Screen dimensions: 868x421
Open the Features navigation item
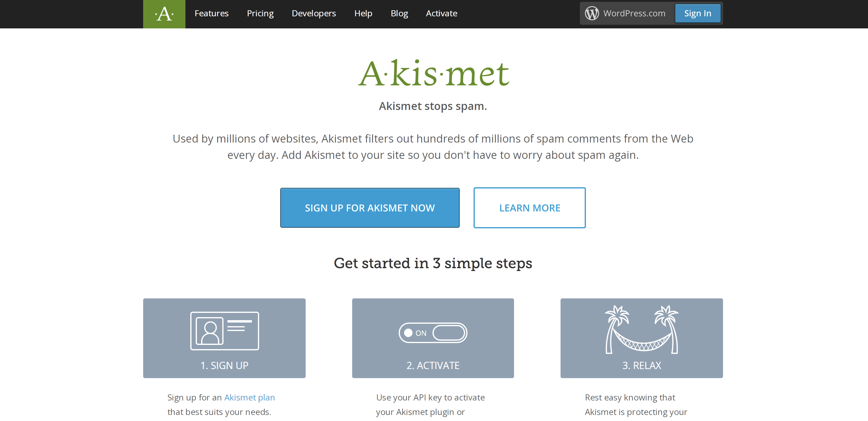[212, 13]
